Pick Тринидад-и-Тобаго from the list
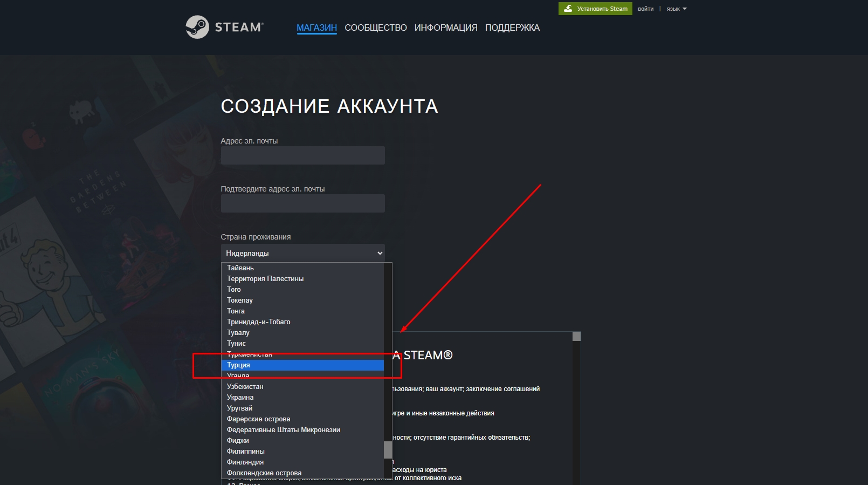 click(302, 322)
